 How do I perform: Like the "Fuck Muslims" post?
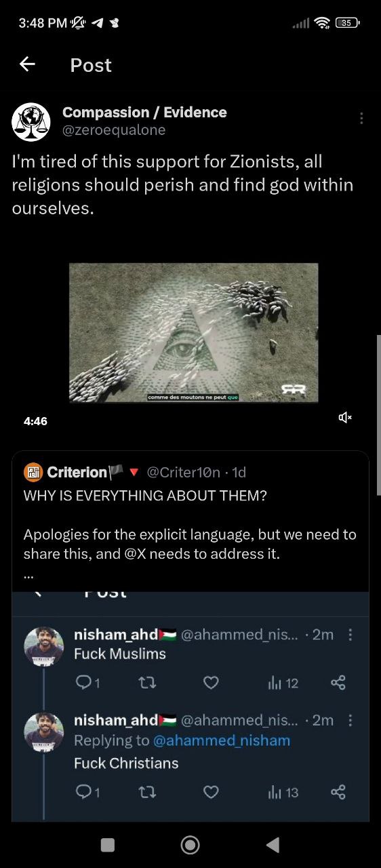click(x=211, y=683)
